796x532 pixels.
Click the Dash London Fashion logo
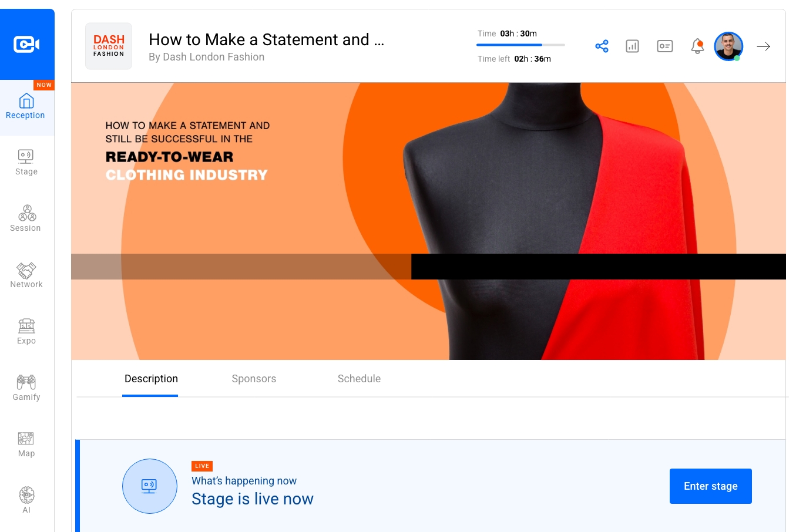[x=109, y=46]
